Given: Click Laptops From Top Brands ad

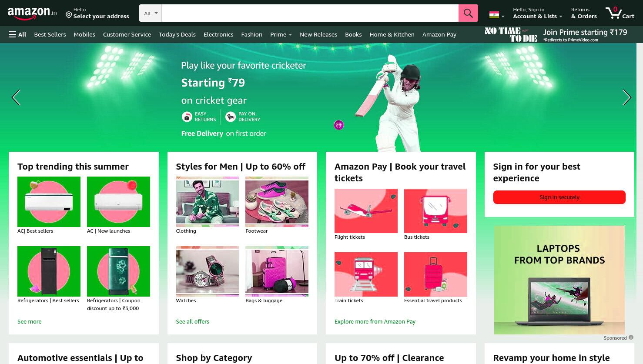Looking at the screenshot, I should pyautogui.click(x=559, y=280).
